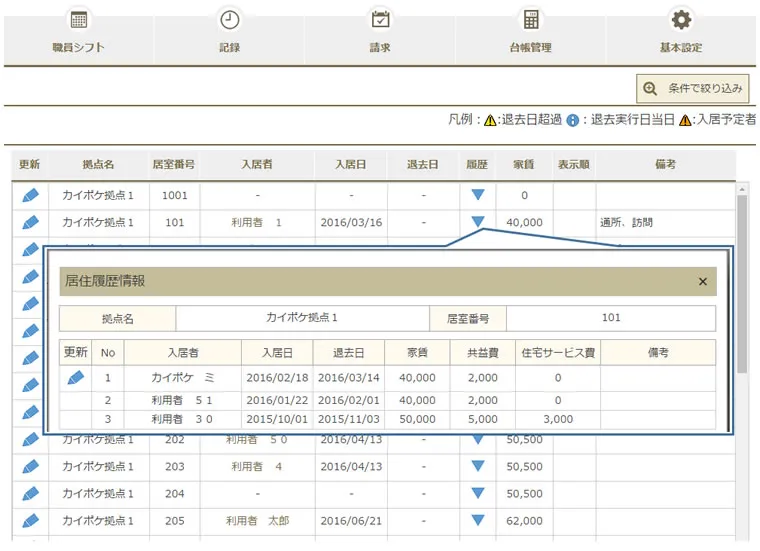Click history 共益費 value 5,000

click(x=483, y=419)
